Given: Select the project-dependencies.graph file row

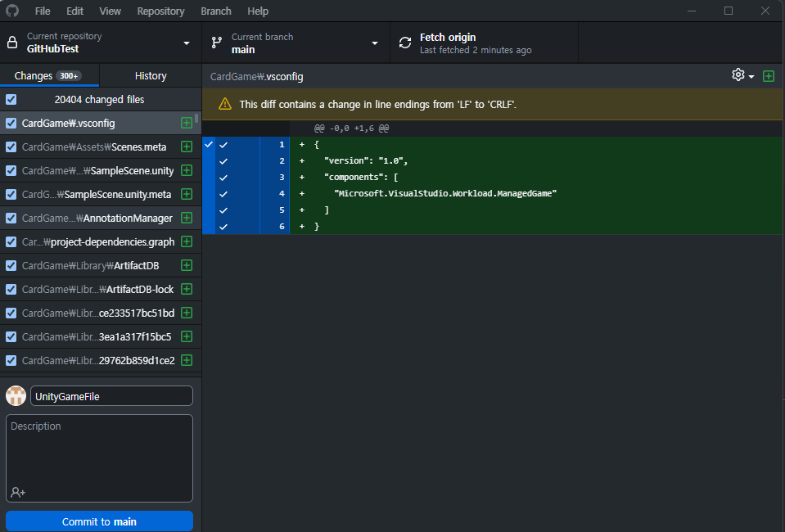Looking at the screenshot, I should coord(101,241).
